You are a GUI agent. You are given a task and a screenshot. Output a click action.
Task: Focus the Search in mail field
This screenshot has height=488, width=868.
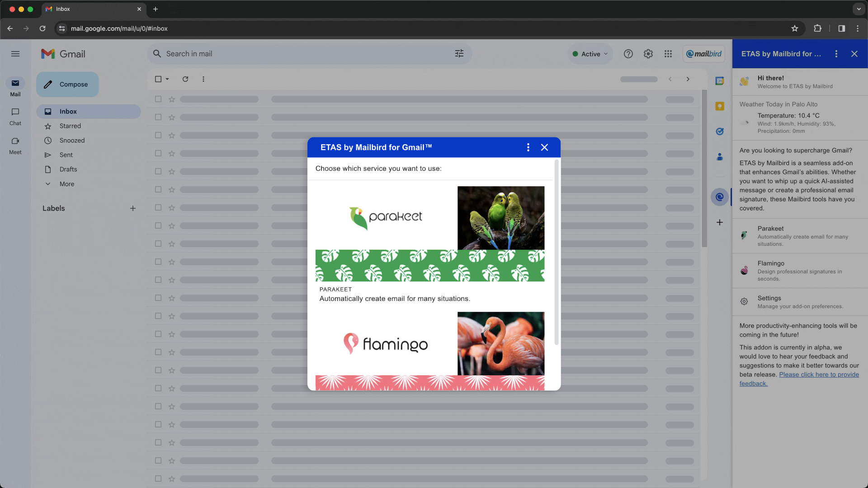tap(309, 54)
